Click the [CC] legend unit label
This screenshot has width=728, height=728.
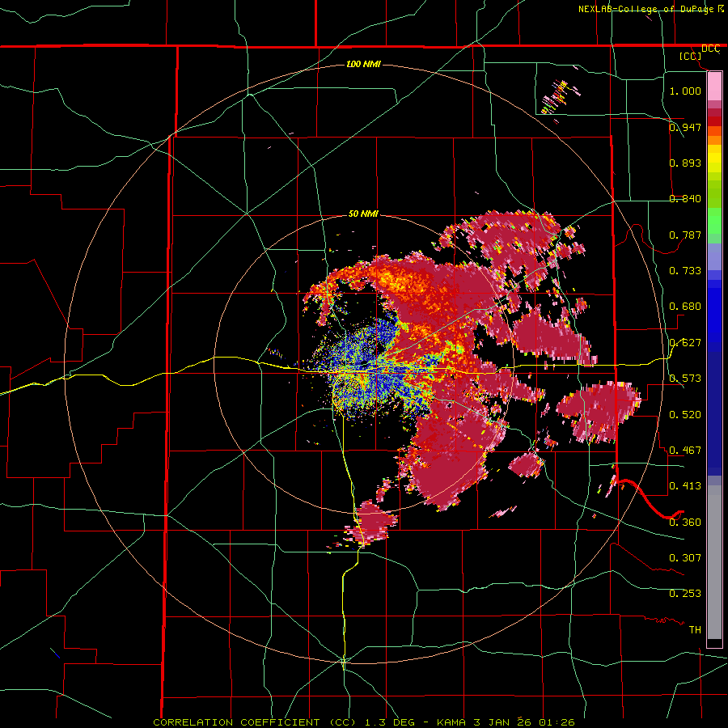(x=690, y=56)
